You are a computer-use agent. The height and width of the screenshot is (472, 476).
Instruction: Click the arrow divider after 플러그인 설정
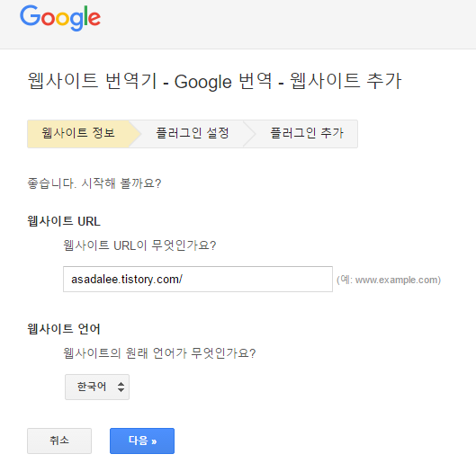249,133
